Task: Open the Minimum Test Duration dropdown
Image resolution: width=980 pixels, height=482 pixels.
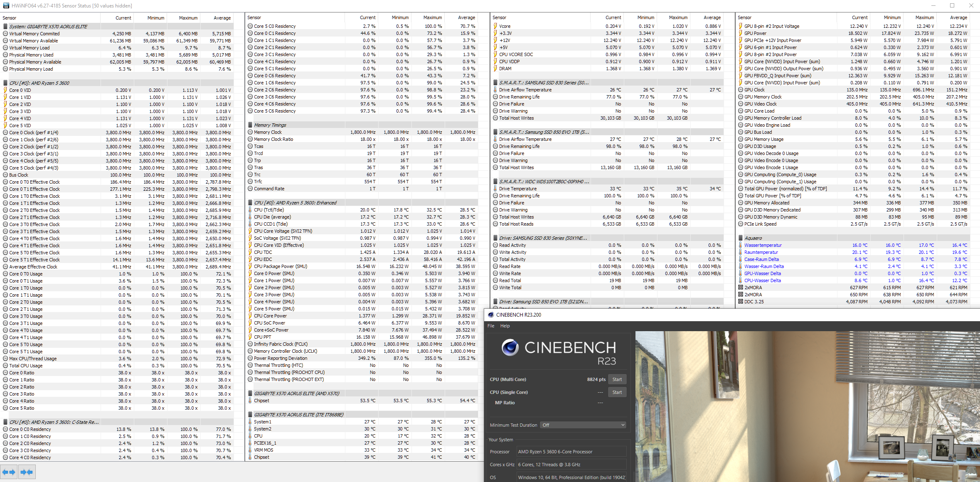Action: [x=583, y=425]
